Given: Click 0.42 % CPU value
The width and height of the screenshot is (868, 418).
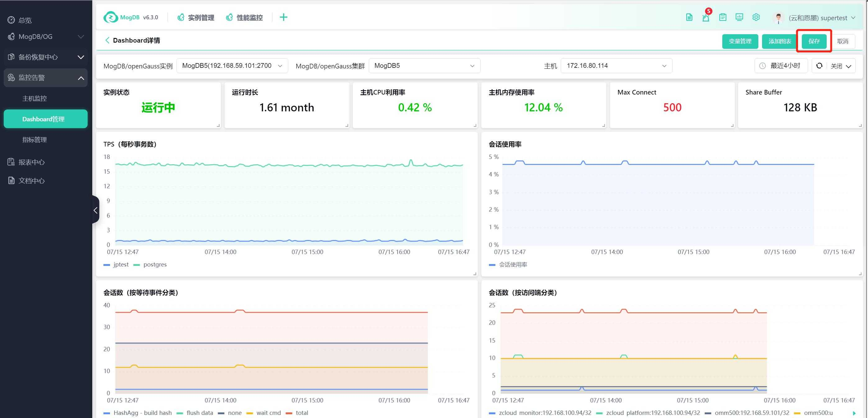Looking at the screenshot, I should point(415,108).
